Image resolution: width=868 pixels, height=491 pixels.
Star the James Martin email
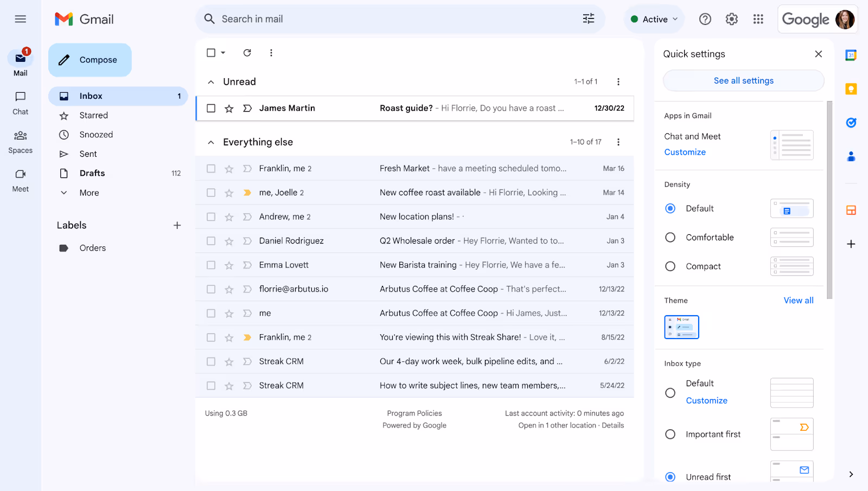pos(229,109)
